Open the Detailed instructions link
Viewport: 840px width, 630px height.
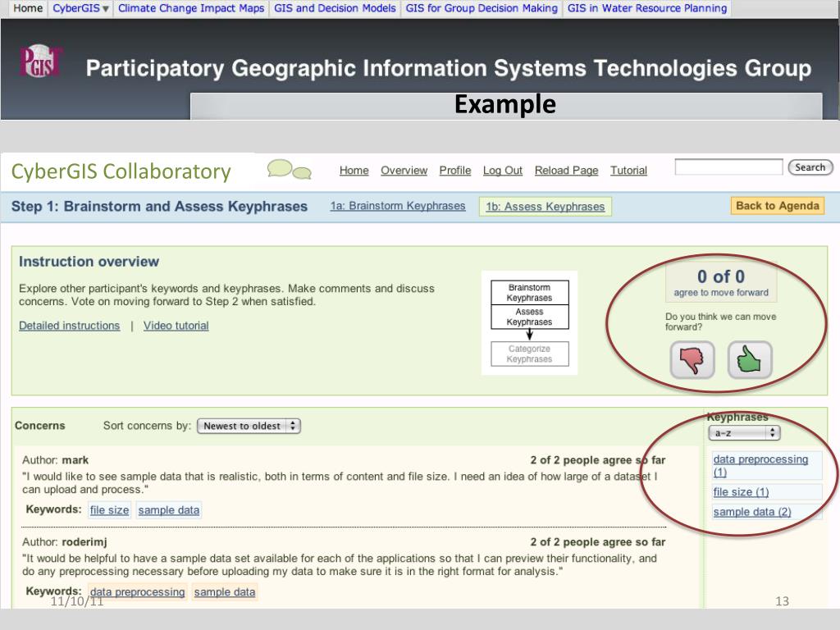tap(69, 326)
